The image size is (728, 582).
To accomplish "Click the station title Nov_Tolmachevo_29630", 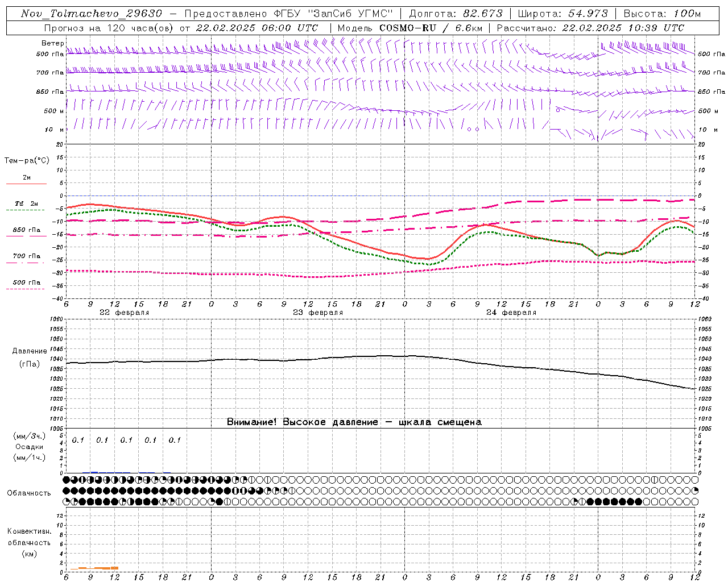I will click(91, 14).
